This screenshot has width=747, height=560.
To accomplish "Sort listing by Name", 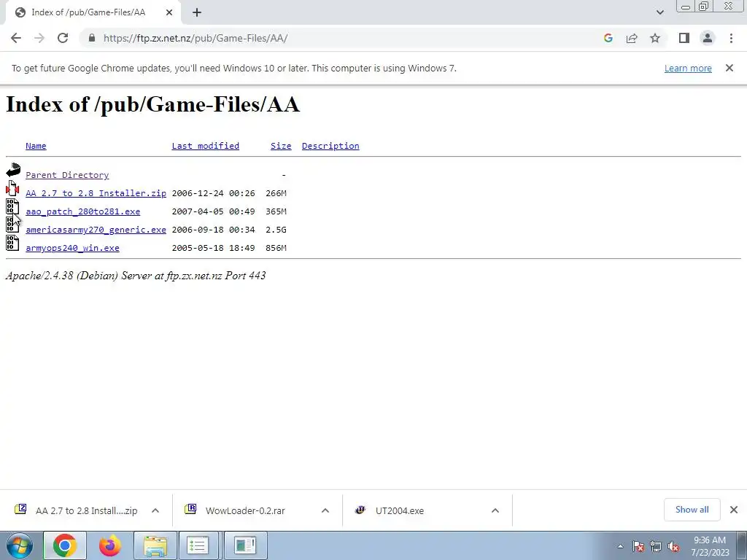I will 36,146.
